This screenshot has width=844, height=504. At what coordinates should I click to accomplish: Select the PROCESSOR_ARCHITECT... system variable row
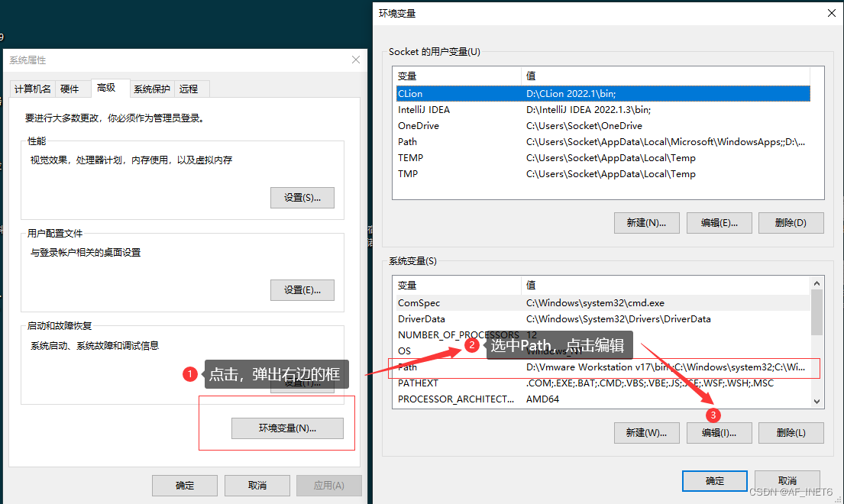pos(603,399)
